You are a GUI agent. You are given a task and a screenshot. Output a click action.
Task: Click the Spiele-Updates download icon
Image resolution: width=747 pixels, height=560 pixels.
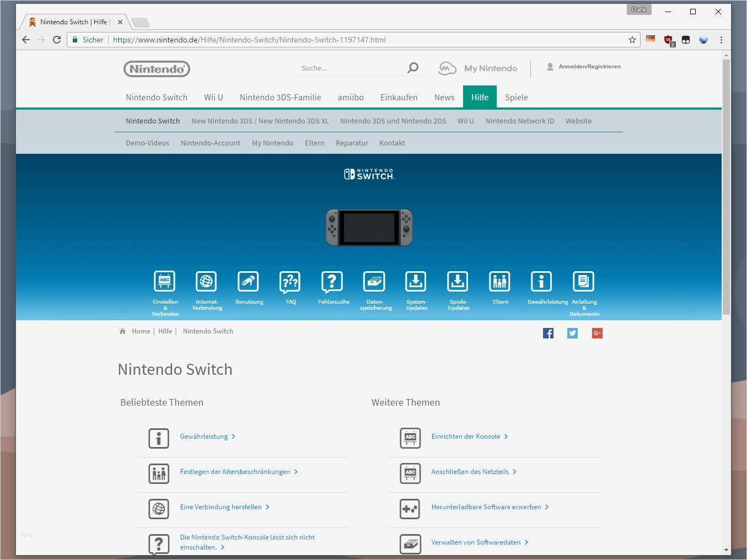pos(458,281)
